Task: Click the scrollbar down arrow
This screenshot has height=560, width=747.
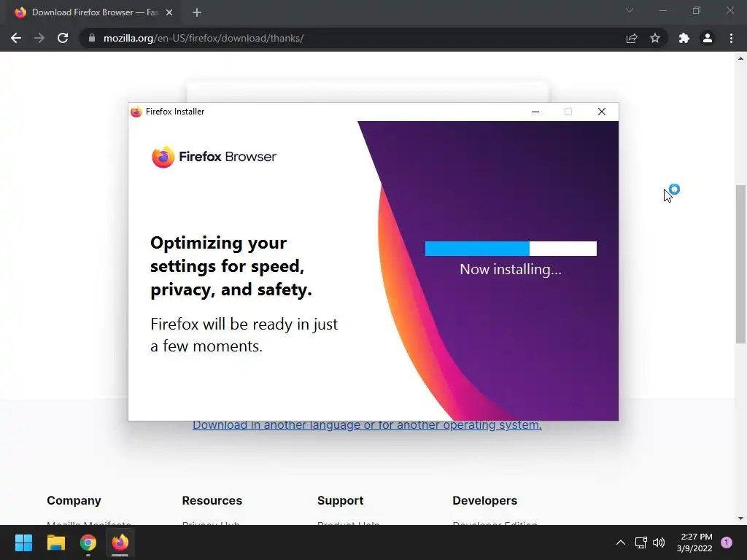Action: click(x=740, y=518)
